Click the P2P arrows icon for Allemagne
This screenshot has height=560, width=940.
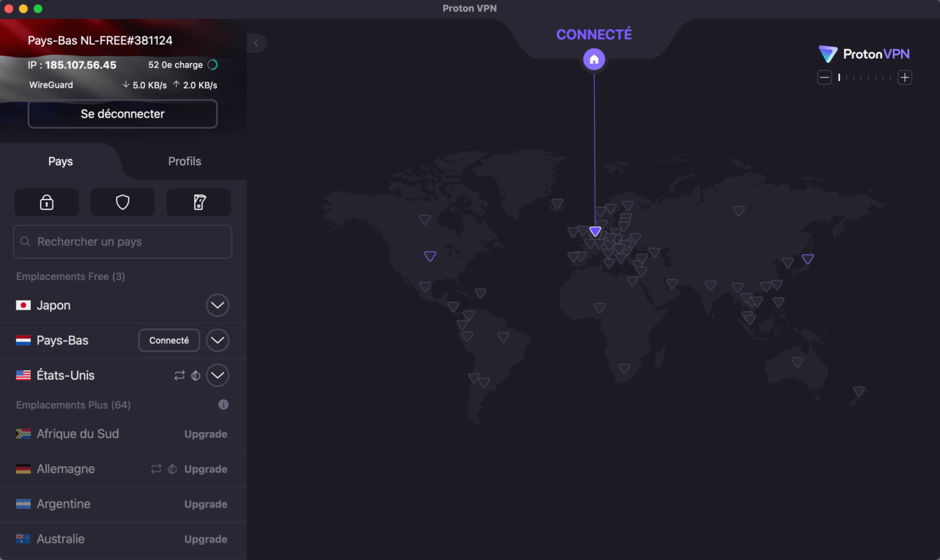pyautogui.click(x=156, y=469)
